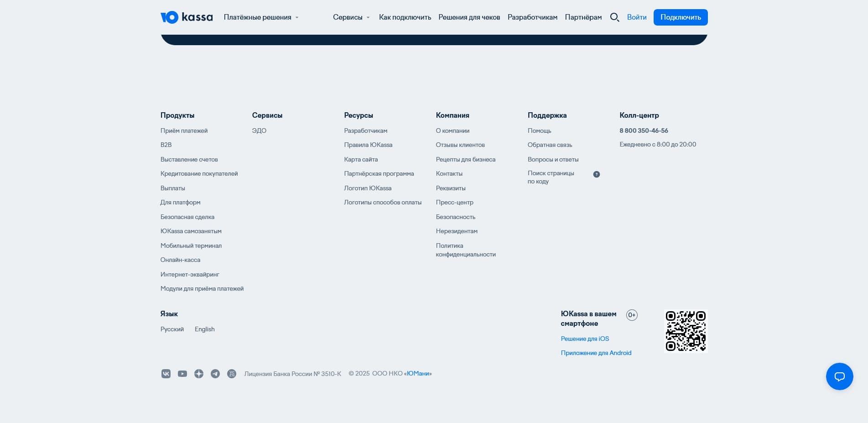
Task: Open Приложение для Android link
Action: [596, 353]
